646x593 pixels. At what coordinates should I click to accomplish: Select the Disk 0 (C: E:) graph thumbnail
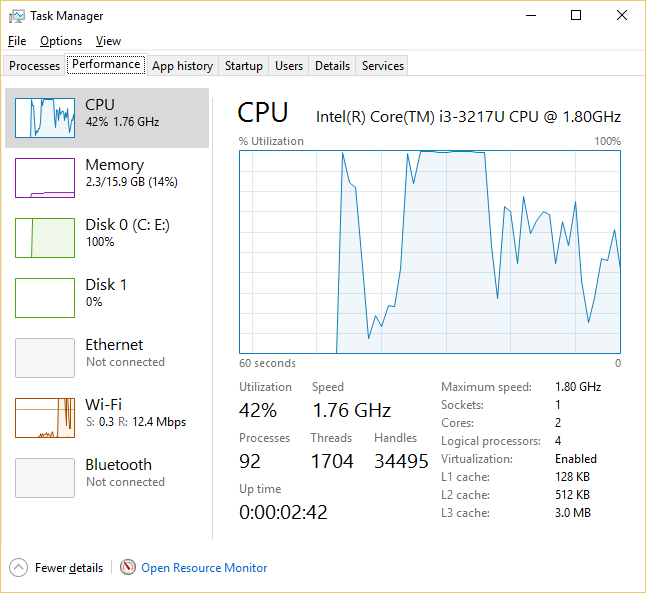(45, 238)
